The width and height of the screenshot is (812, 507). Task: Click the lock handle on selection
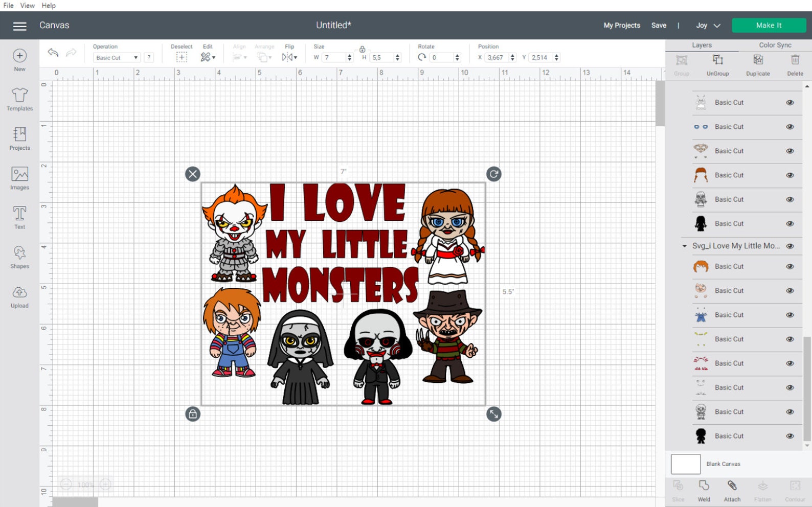[193, 414]
